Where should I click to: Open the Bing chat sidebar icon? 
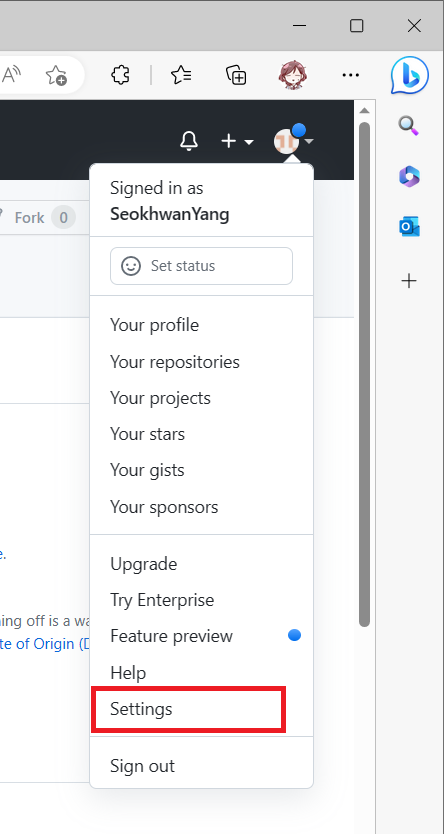point(409,75)
